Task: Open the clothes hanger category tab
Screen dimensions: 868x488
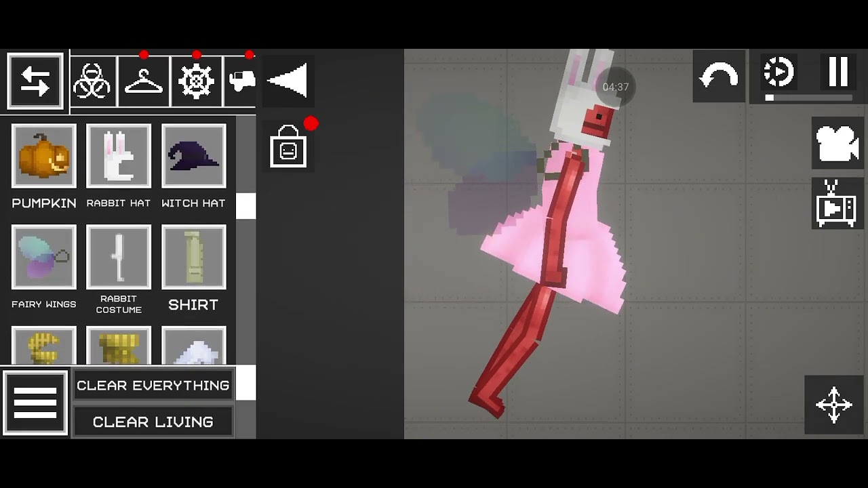Action: [144, 81]
